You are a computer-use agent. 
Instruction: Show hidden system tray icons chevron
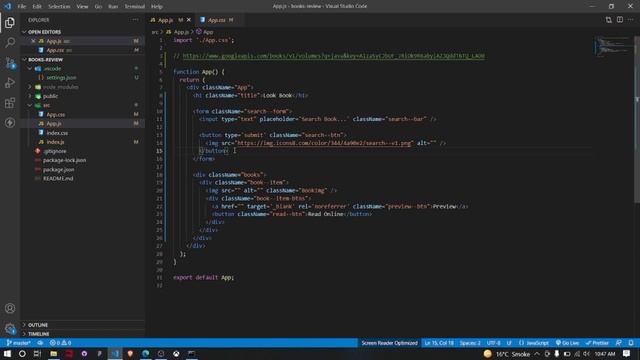tap(537, 354)
